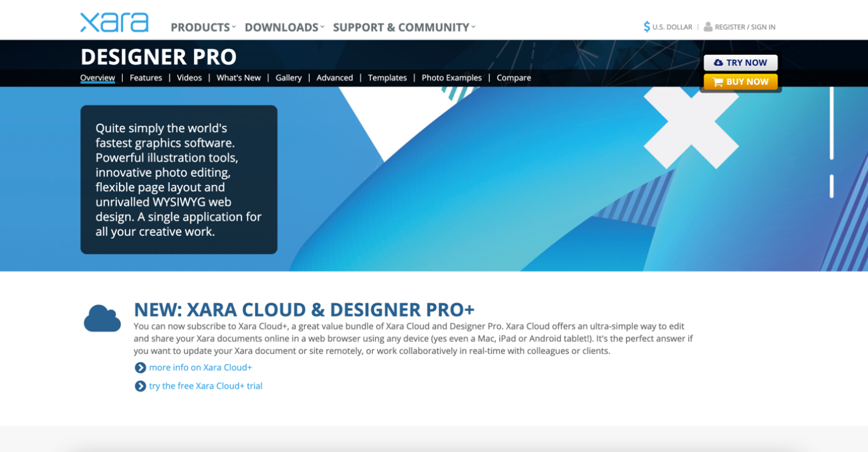Open the U.S. Dollar currency selector
Screen dimensions: 868x452
(668, 27)
